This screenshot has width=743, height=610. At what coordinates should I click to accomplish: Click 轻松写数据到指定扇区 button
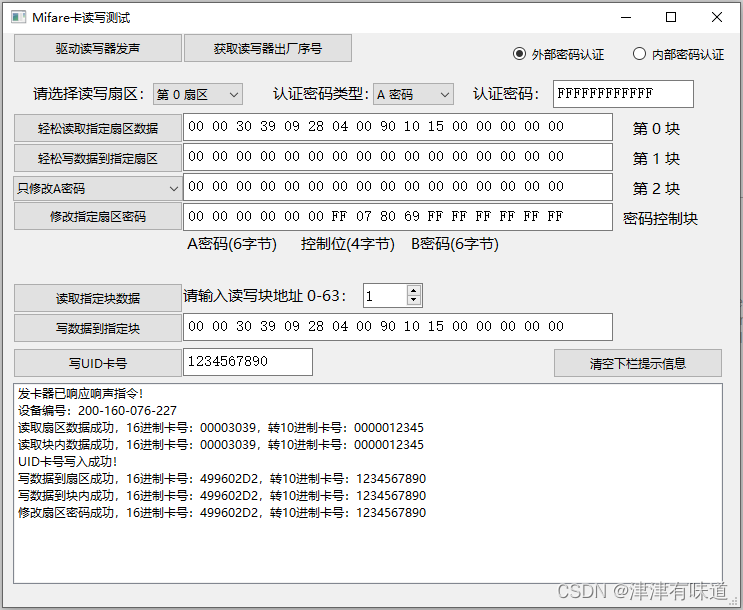click(98, 158)
